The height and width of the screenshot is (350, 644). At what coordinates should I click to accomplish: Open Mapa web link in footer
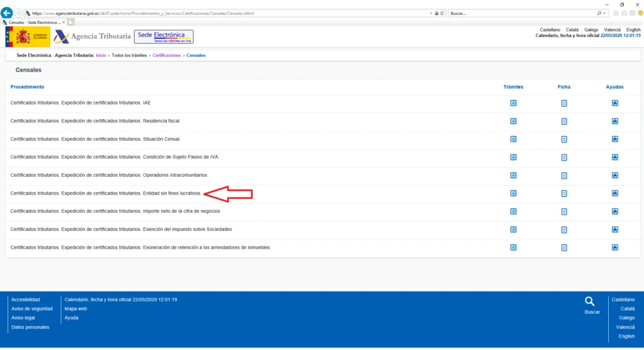click(x=75, y=309)
